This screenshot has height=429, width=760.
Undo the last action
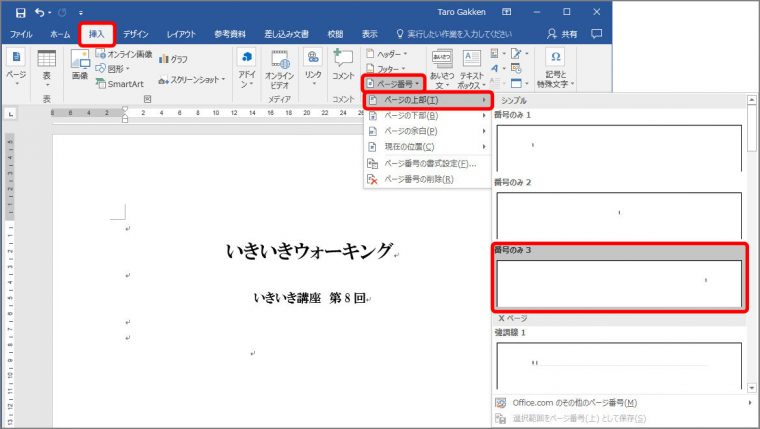pyautogui.click(x=39, y=13)
